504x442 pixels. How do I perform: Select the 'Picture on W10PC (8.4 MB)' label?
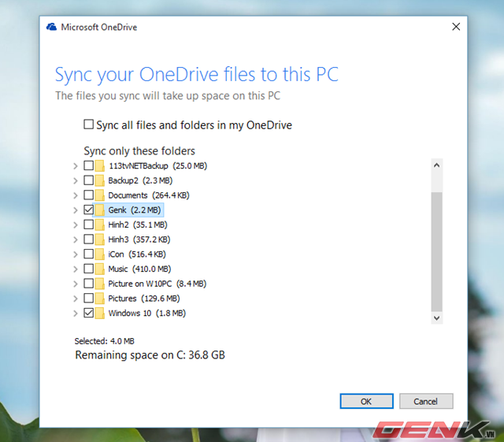pos(157,284)
